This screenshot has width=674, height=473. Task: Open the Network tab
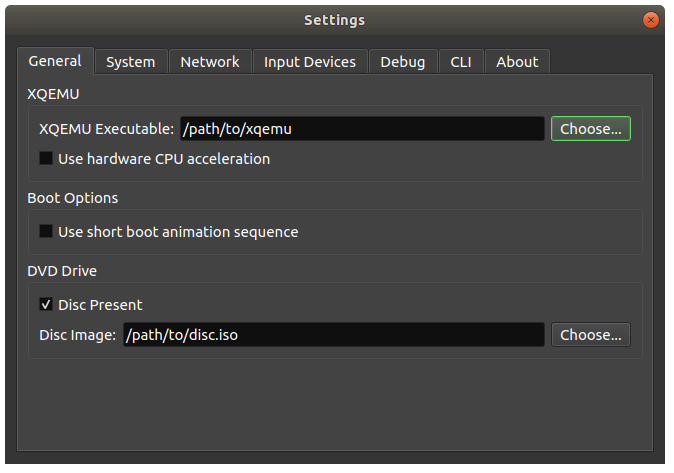pos(210,62)
